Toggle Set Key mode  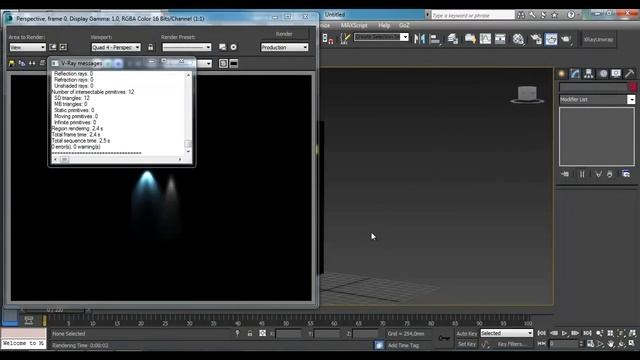tap(467, 344)
